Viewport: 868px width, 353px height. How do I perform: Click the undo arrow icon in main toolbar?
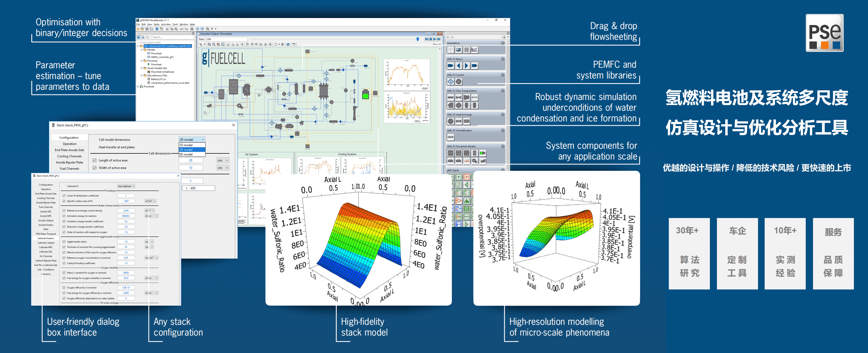[x=182, y=29]
